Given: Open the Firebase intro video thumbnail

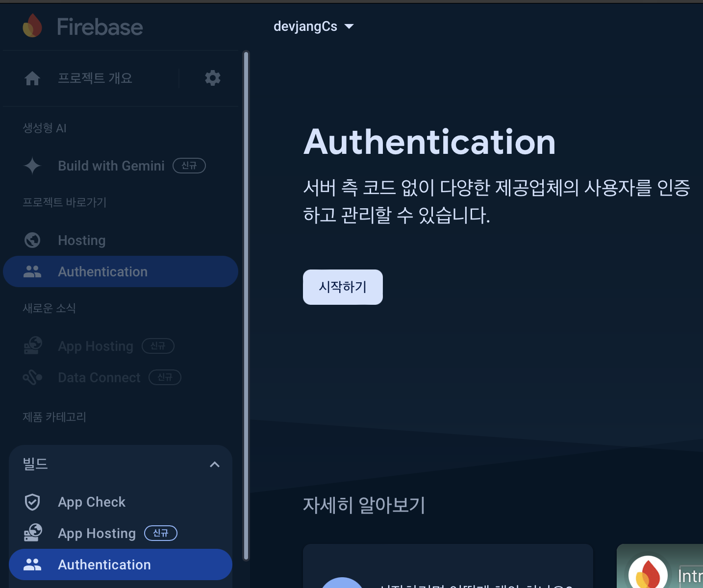Looking at the screenshot, I should 660,566.
